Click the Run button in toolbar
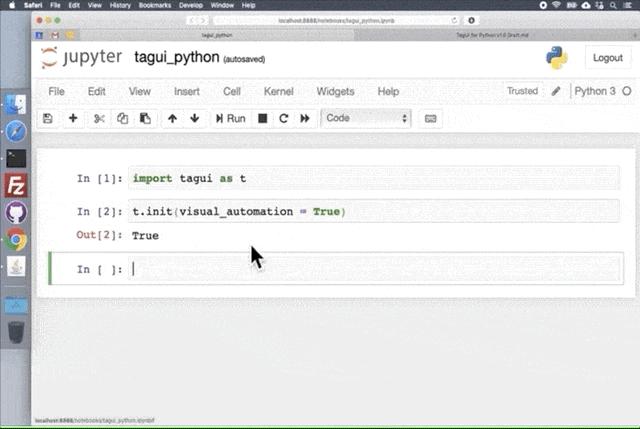The width and height of the screenshot is (640, 429). click(x=230, y=118)
